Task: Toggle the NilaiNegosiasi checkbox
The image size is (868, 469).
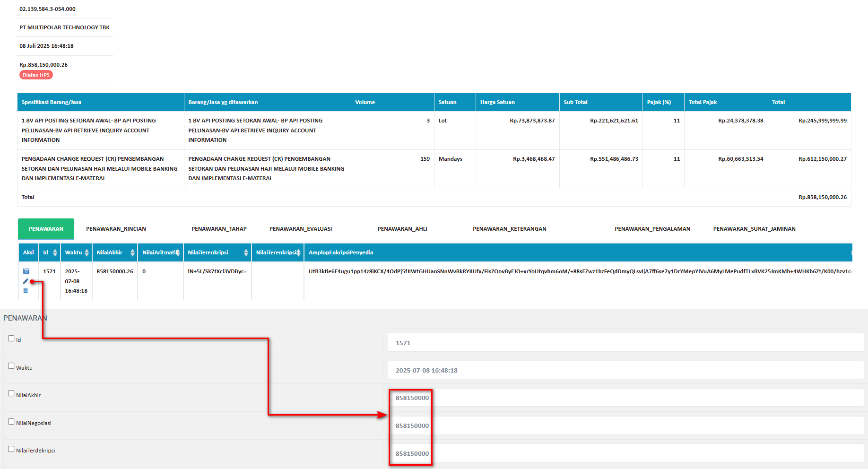Action: tap(11, 422)
